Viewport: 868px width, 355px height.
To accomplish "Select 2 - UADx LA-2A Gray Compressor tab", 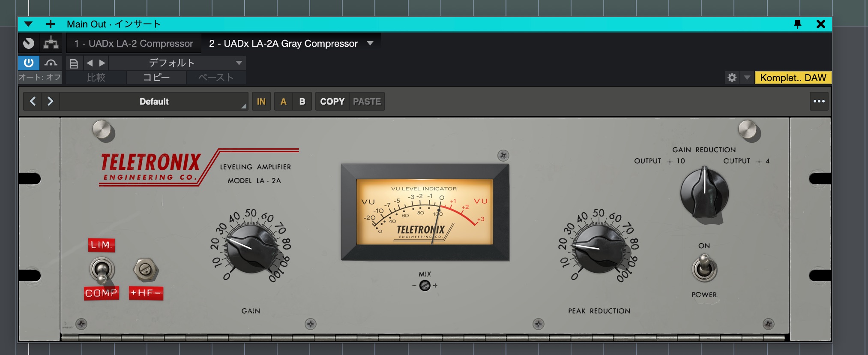I will [x=283, y=43].
